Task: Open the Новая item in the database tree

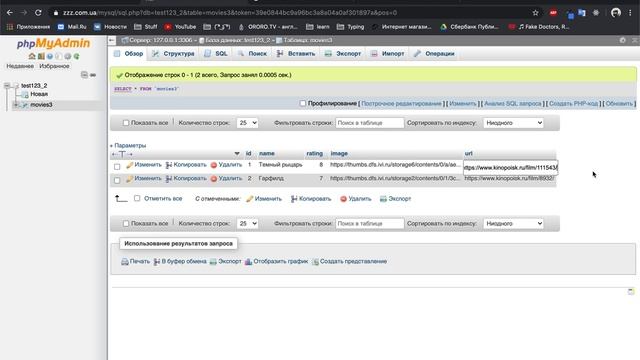Action: [39, 94]
